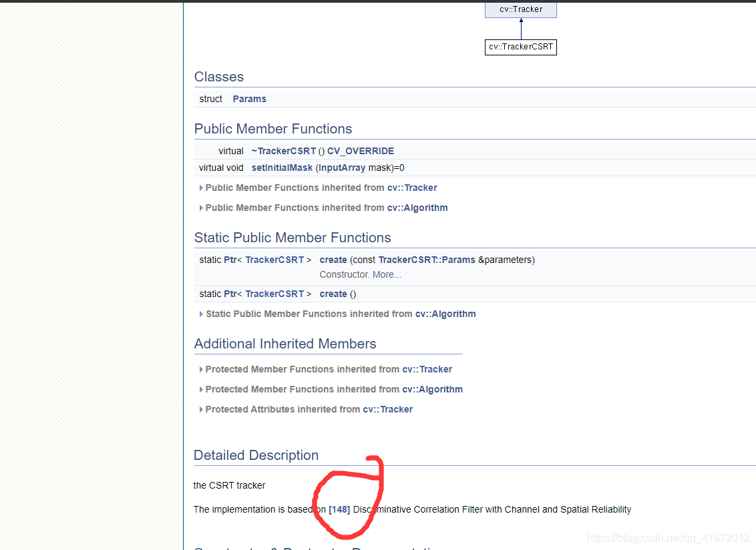Click the Additional Inherited Members heading
756x550 pixels.
pyautogui.click(x=285, y=344)
